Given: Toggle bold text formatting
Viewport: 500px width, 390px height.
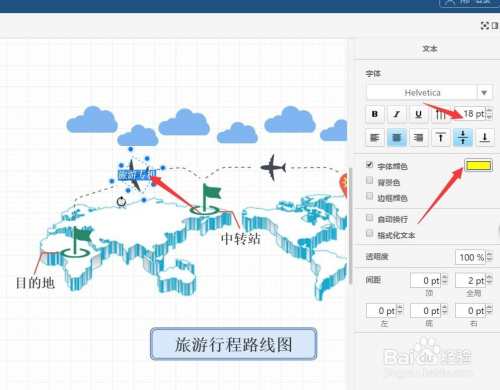Looking at the screenshot, I should [375, 114].
